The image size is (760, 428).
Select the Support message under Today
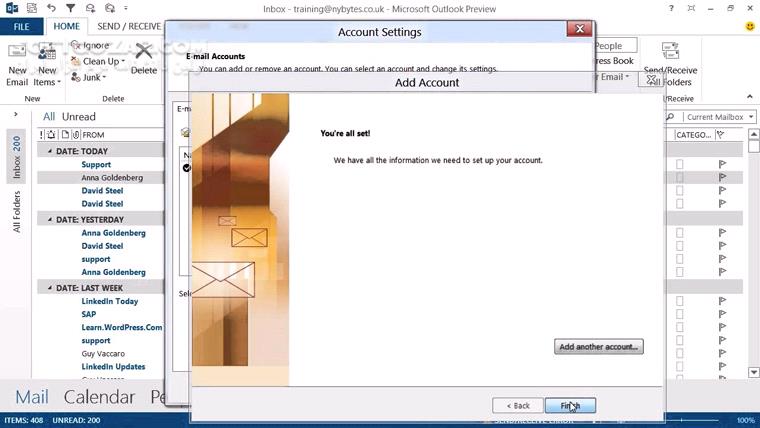coord(96,164)
